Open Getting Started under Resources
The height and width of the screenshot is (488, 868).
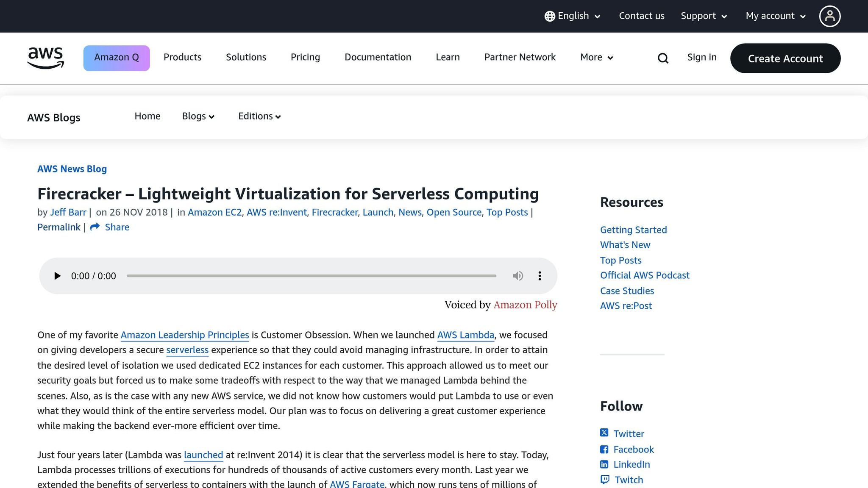[x=633, y=230]
